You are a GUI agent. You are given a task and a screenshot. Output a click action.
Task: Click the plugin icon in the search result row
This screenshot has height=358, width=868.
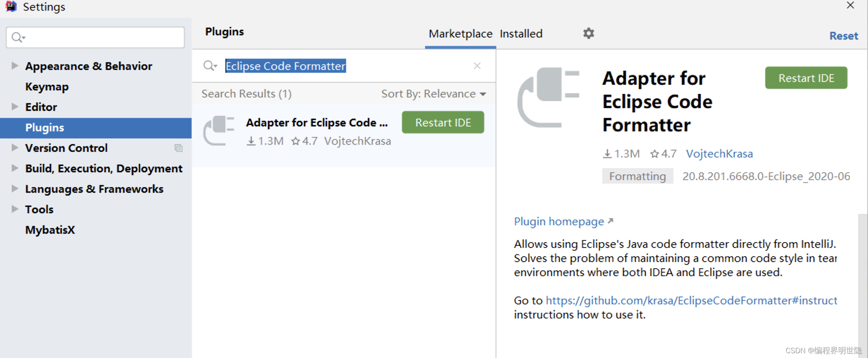click(219, 131)
